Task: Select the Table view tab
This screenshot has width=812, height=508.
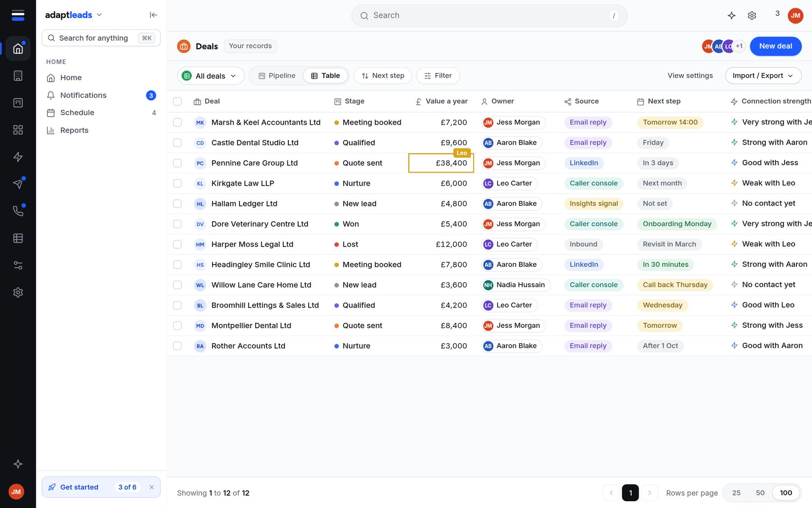Action: tap(325, 75)
